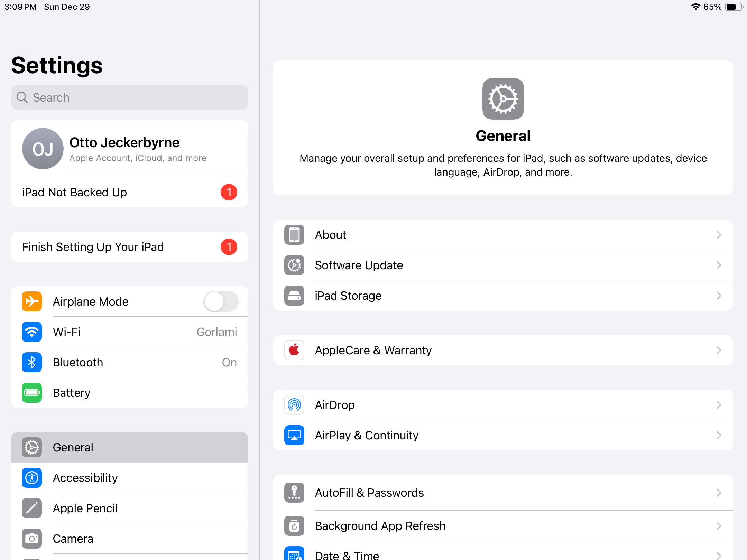Tap the AirDrop concentric rings icon

coord(294,405)
